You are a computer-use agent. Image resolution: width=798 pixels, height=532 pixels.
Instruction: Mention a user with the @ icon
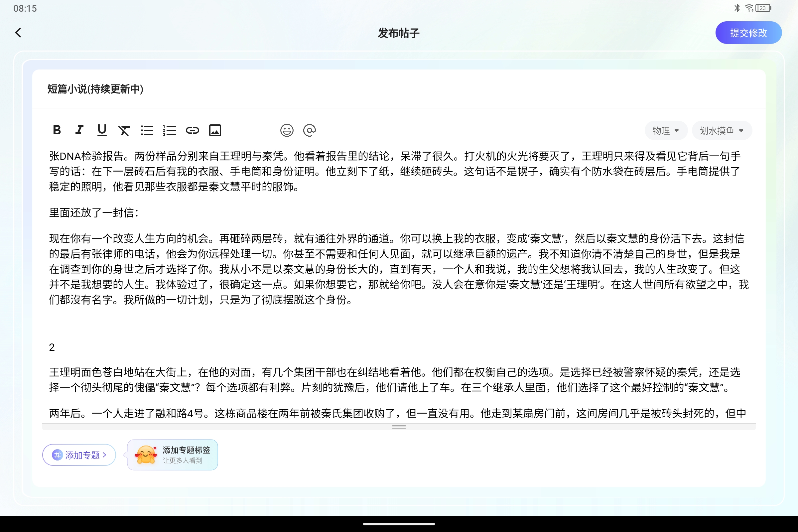310,130
